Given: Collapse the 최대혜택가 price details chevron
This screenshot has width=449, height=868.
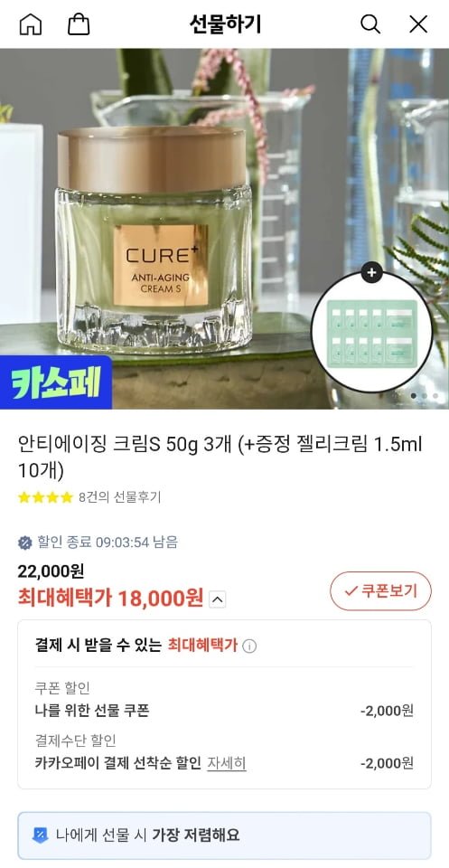Looking at the screenshot, I should click(x=218, y=599).
